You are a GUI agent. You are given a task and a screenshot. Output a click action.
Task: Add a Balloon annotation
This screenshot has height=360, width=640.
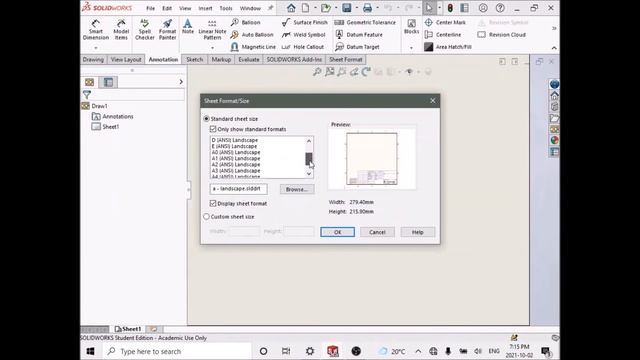245,22
